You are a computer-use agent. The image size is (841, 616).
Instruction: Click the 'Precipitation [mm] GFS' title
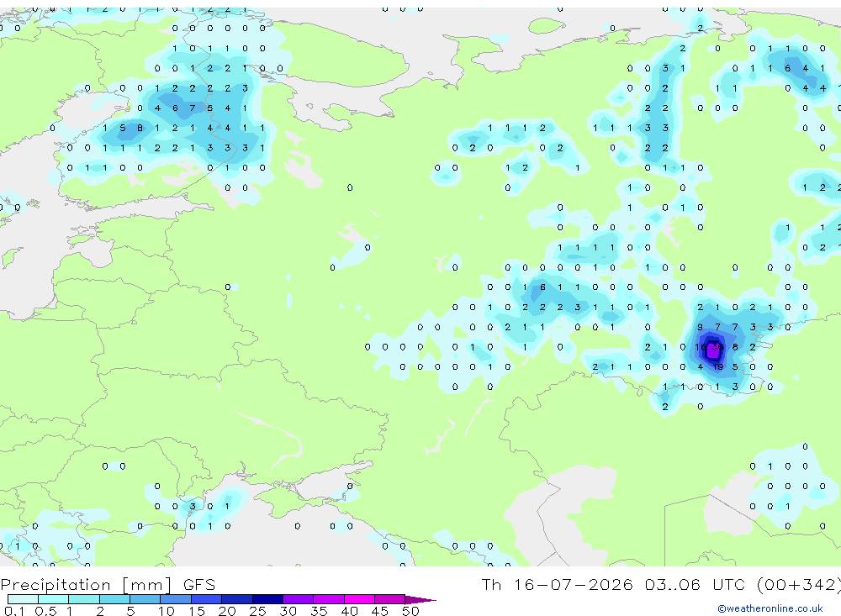108,585
